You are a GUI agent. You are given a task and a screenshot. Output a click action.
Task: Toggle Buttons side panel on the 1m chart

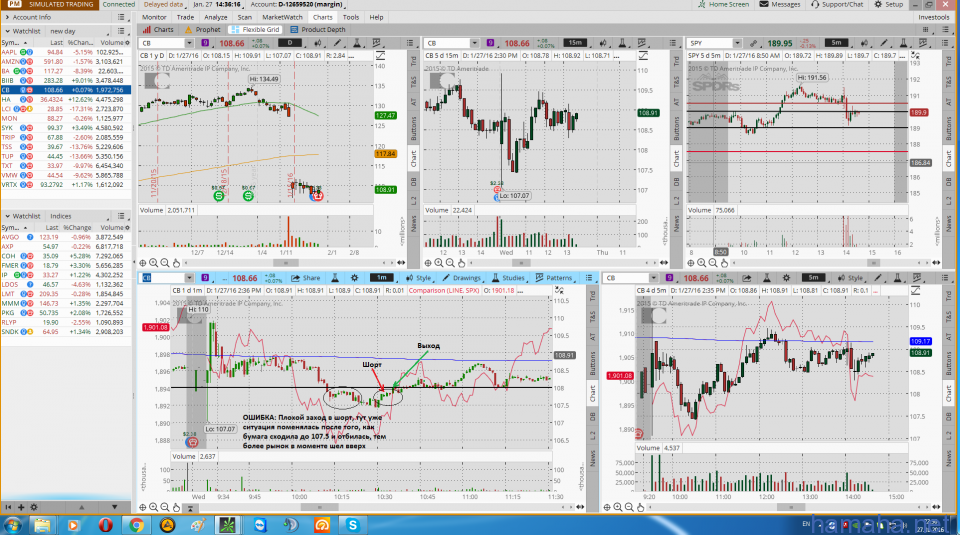pos(593,364)
